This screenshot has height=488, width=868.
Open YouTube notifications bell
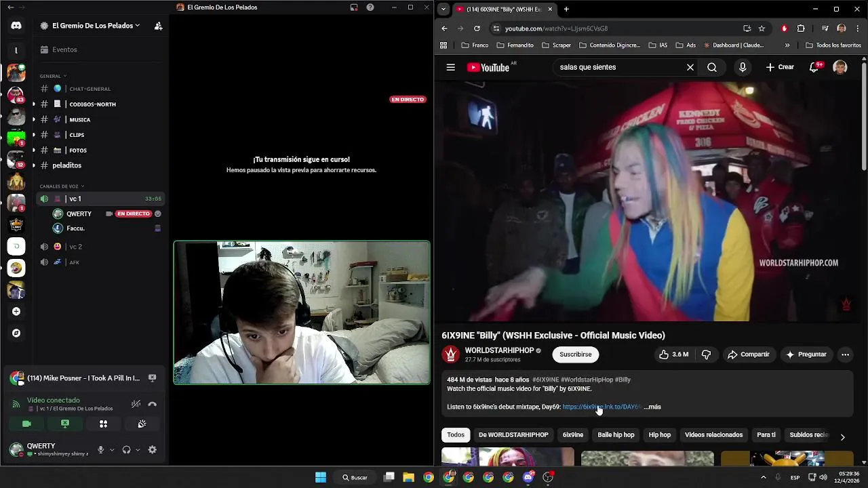coord(814,67)
